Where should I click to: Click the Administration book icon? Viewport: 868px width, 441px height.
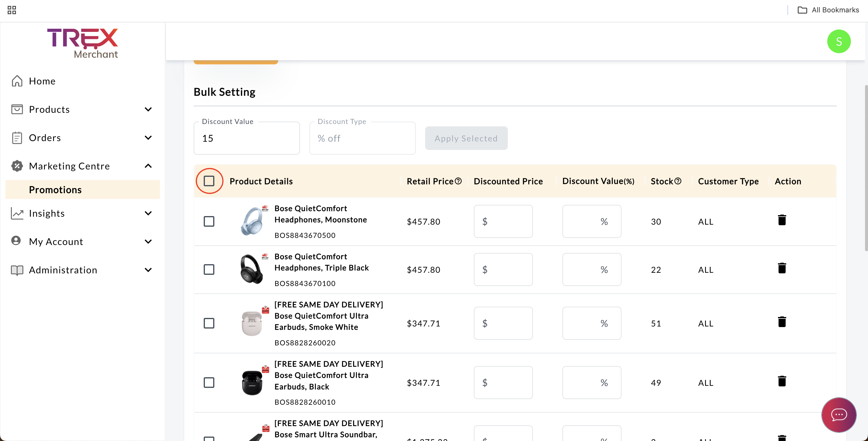(x=17, y=270)
